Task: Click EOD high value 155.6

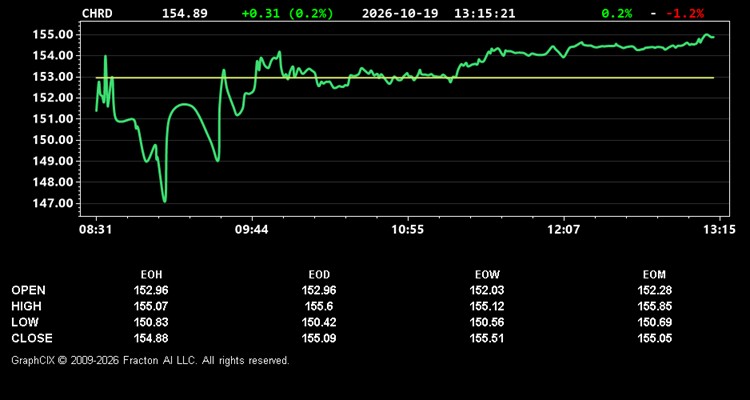Action: coord(319,306)
